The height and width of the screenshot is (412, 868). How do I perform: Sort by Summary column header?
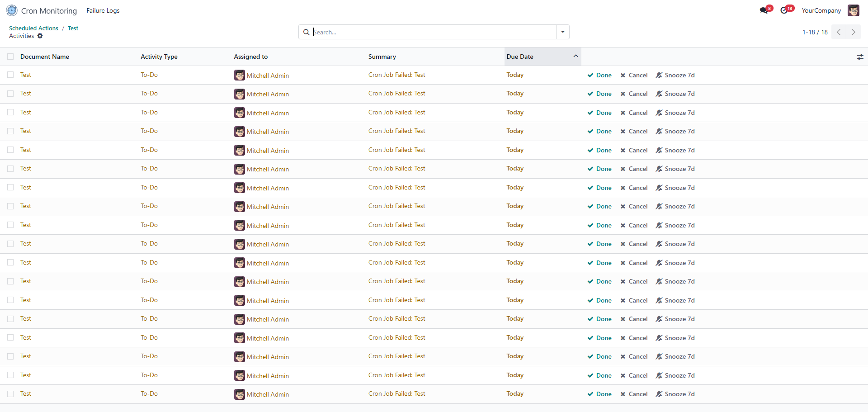point(382,57)
